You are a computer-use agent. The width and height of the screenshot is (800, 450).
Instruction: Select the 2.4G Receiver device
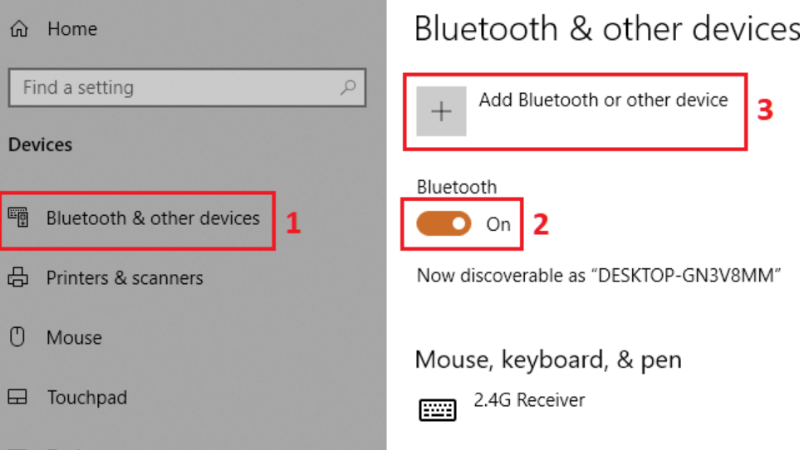click(x=529, y=401)
